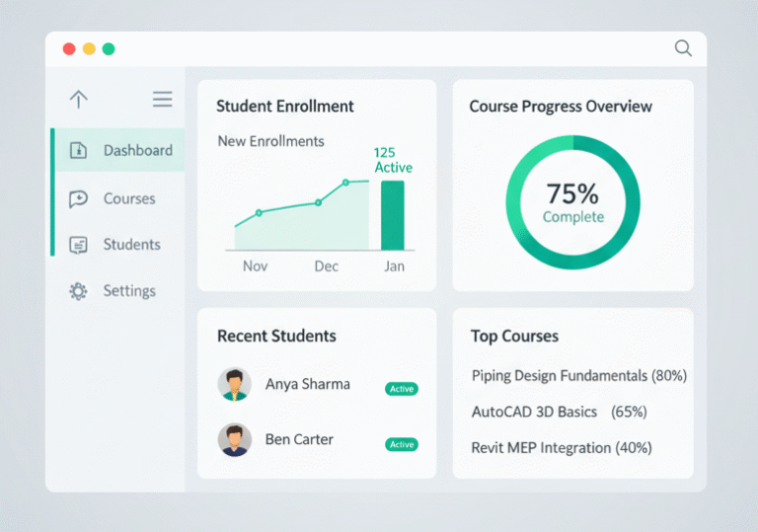Click the 75% Complete progress ring
The height and width of the screenshot is (532, 758).
pyautogui.click(x=572, y=202)
